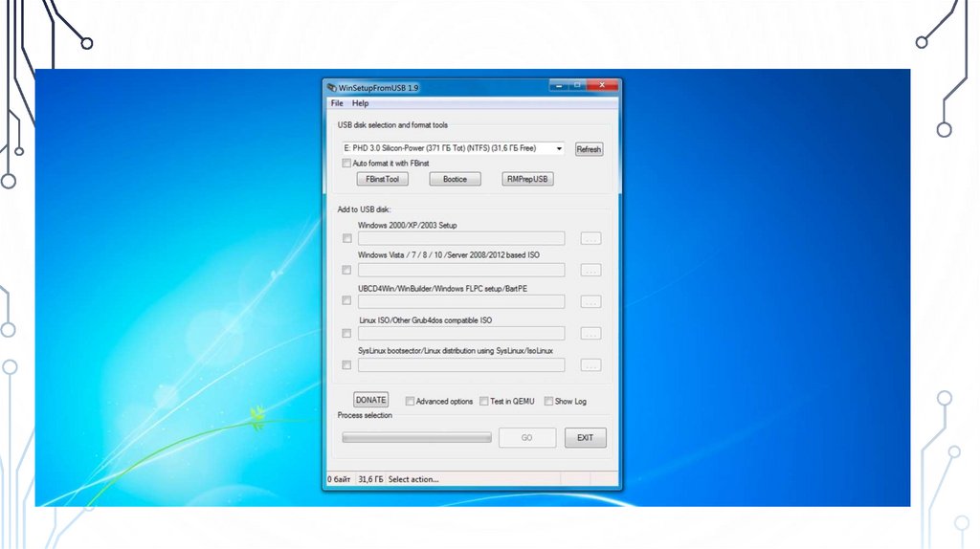
Task: Tick the UBCD4Win/WinBuilder/BartPE checkbox
Action: point(346,300)
